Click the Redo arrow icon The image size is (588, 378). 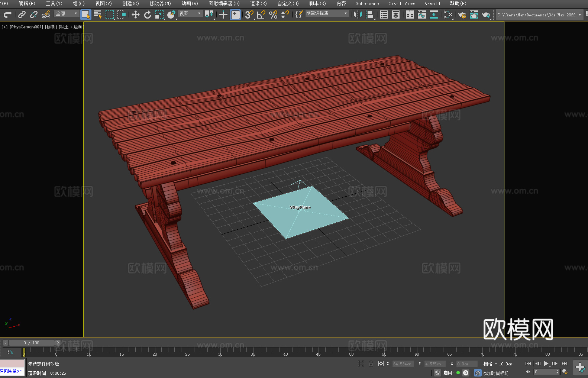7,14
